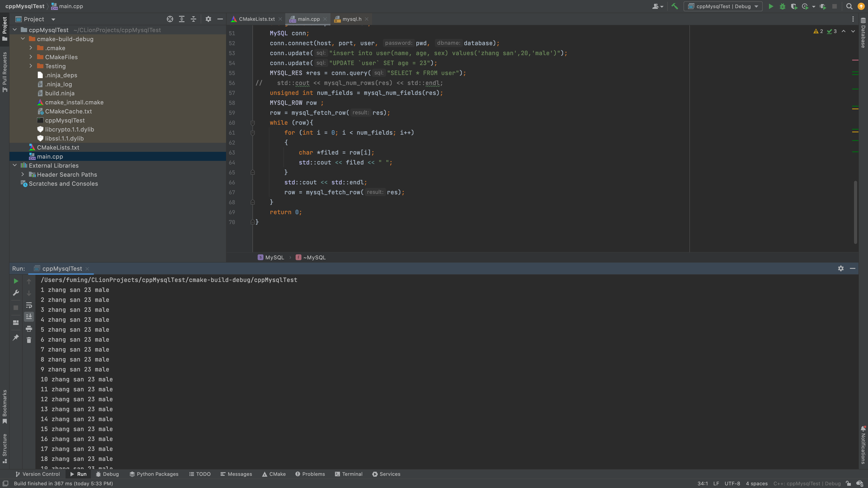Open Pull Requests side panel
This screenshot has width=868, height=488.
5,72
